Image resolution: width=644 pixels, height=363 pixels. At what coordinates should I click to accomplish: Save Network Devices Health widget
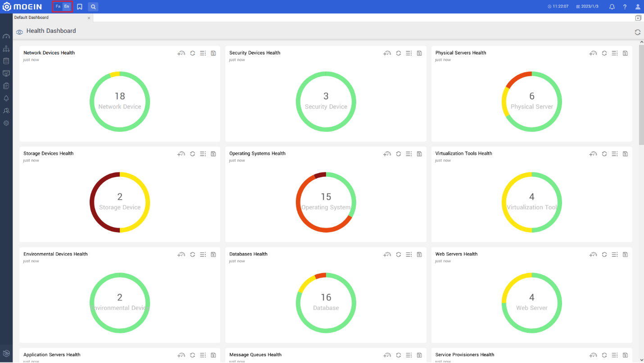tap(213, 53)
